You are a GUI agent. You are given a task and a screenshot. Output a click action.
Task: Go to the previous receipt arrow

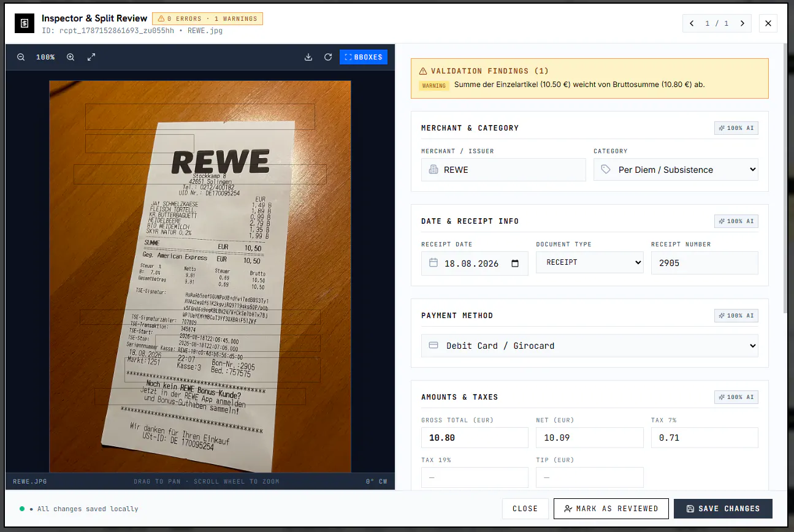[692, 23]
